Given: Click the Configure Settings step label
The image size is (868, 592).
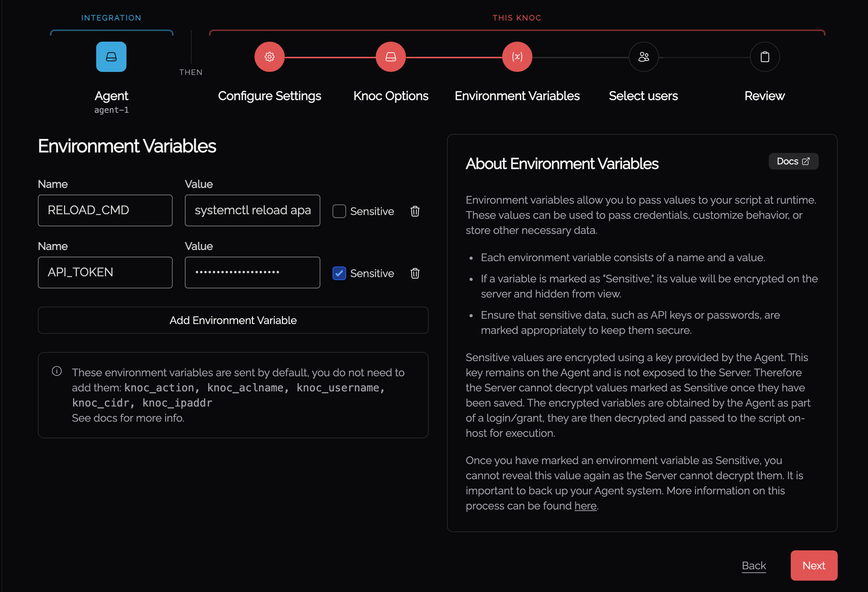Looking at the screenshot, I should coord(269,96).
